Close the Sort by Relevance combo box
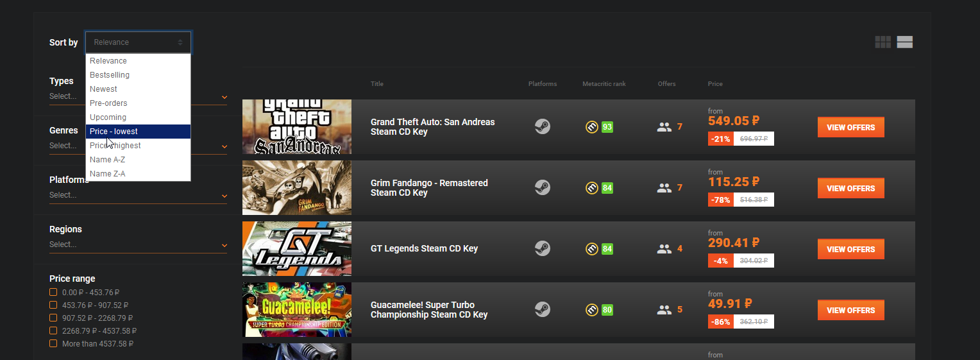This screenshot has height=360, width=980. pyautogui.click(x=138, y=42)
